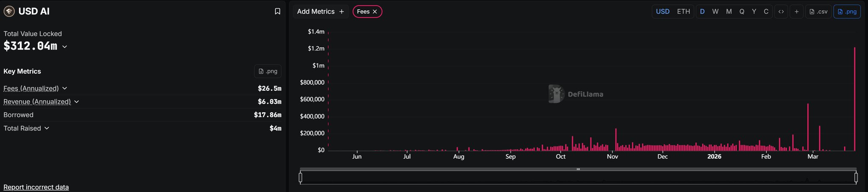Open the embed code icon button
This screenshot has width=868, height=192.
tap(781, 12)
